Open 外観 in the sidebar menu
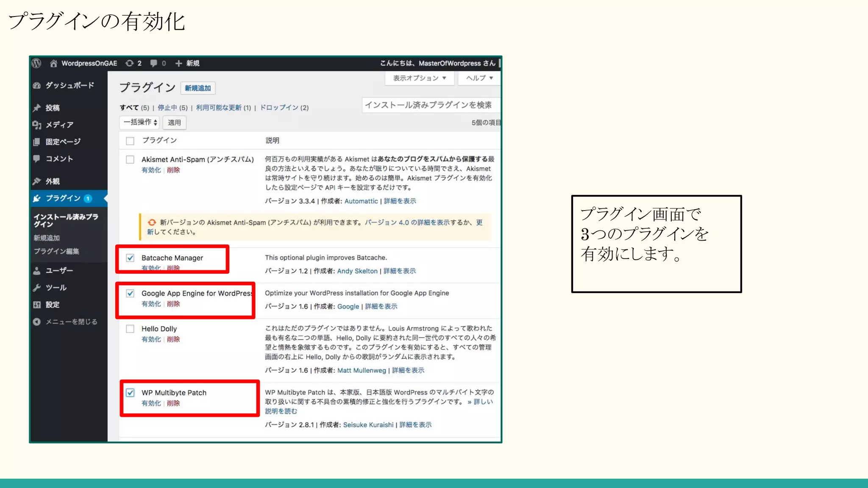 pyautogui.click(x=53, y=181)
